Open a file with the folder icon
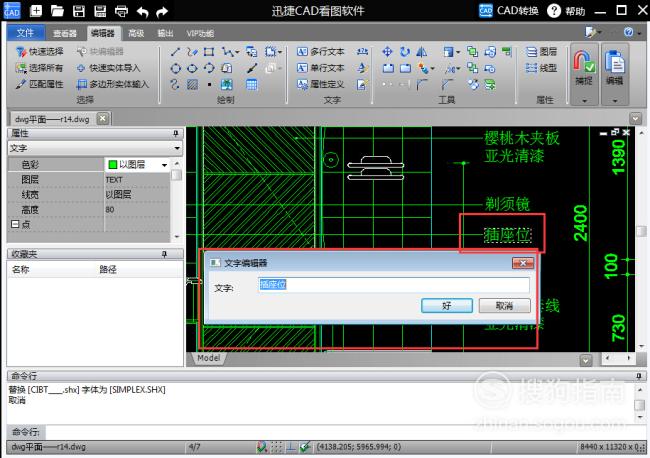The height and width of the screenshot is (458, 650). [57, 11]
